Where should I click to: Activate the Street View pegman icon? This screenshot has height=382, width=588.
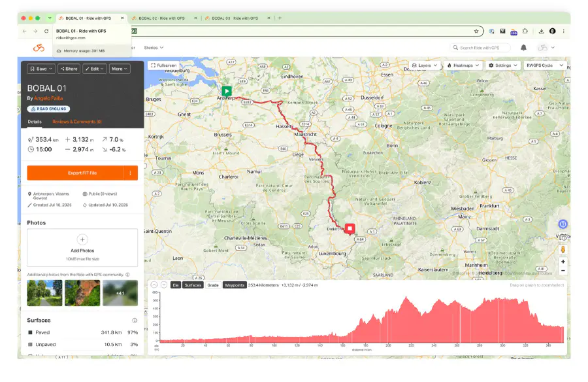[563, 249]
